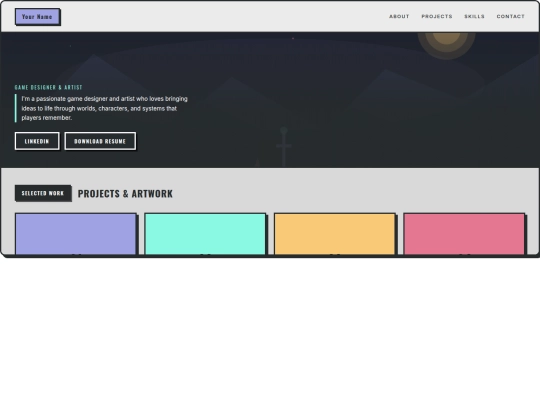Image resolution: width=540 pixels, height=405 pixels.
Task: Open the purple project card
Action: 76,234
